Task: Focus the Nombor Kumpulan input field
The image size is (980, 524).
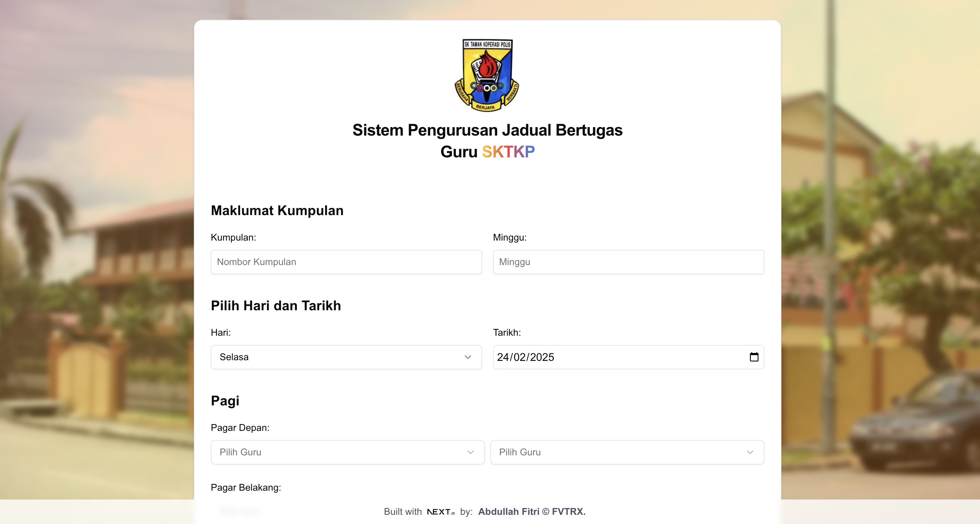Action: (346, 262)
